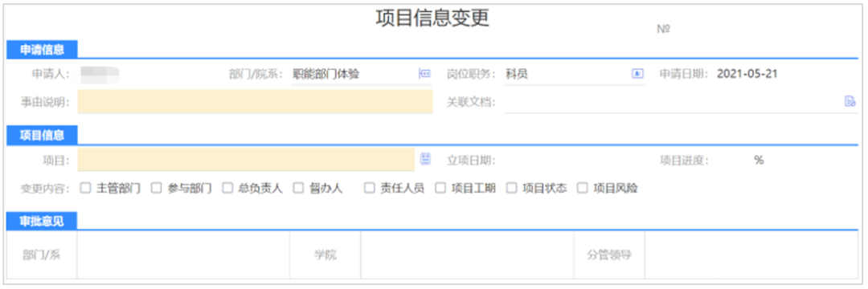Enable the 项目工期 checkbox
This screenshot has height=289, width=868.
pyautogui.click(x=440, y=188)
